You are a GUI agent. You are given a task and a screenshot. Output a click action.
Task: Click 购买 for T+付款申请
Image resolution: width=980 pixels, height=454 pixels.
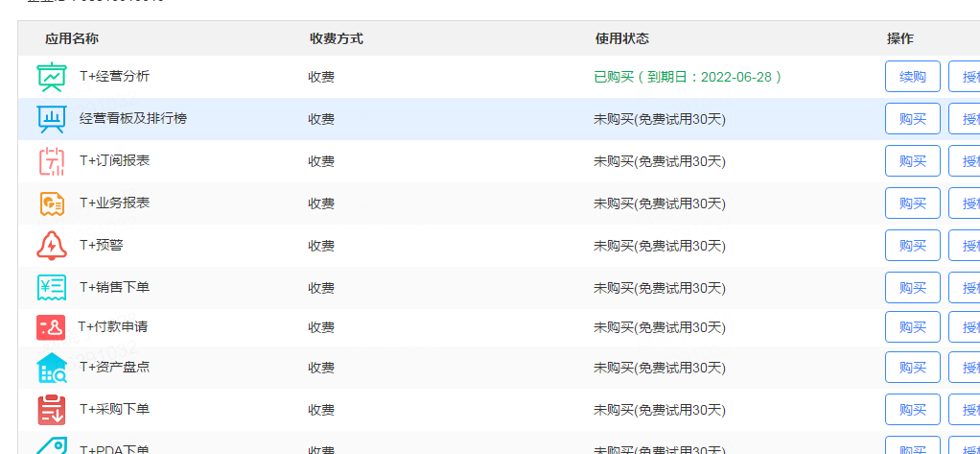point(913,327)
